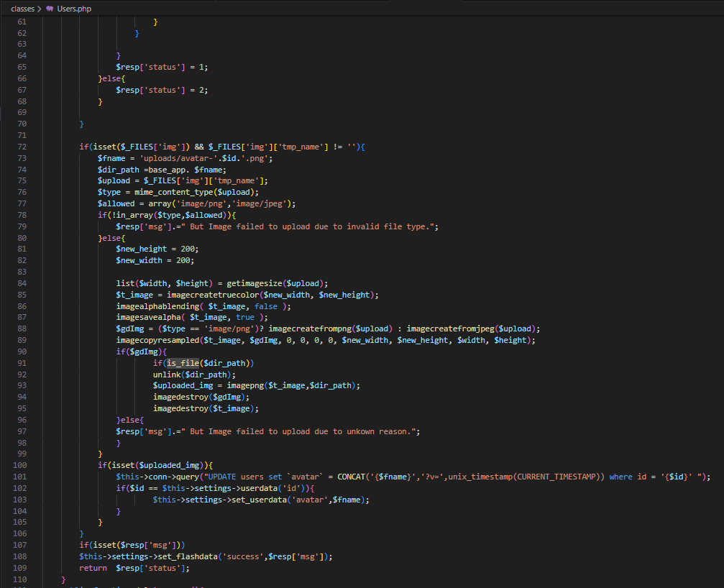Click the return keyword on line 109

click(x=93, y=569)
